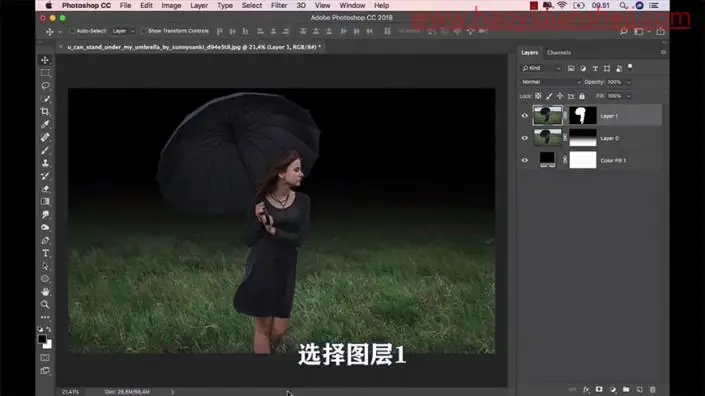Toggle lock all padlock icon

click(x=582, y=96)
